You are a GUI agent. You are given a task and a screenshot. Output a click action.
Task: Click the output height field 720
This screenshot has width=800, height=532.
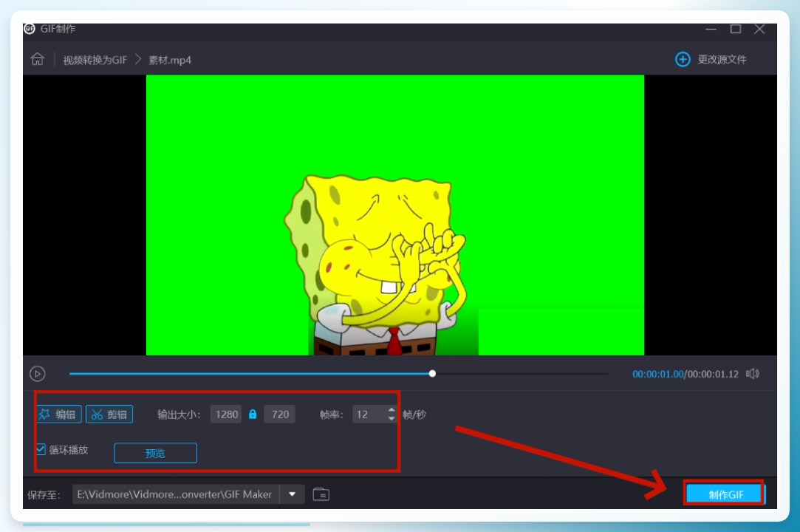pyautogui.click(x=279, y=414)
